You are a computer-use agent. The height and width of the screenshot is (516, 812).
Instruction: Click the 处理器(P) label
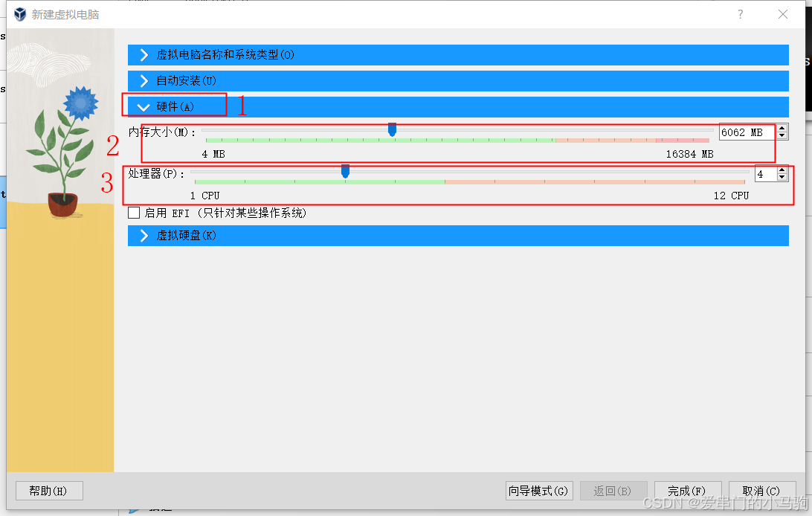click(156, 174)
